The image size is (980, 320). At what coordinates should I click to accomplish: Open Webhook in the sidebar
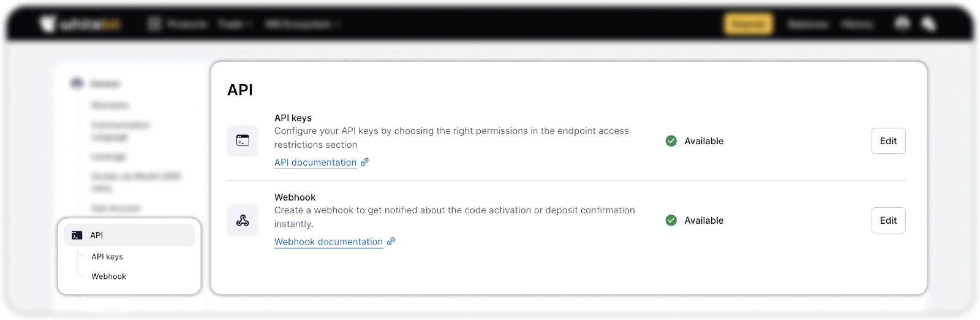[x=109, y=276]
